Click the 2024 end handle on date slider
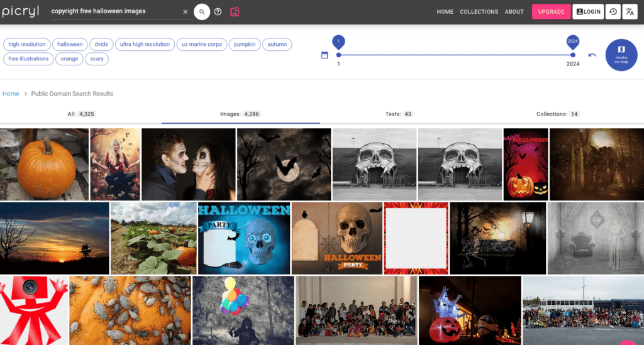The height and width of the screenshot is (345, 644). coord(572,55)
